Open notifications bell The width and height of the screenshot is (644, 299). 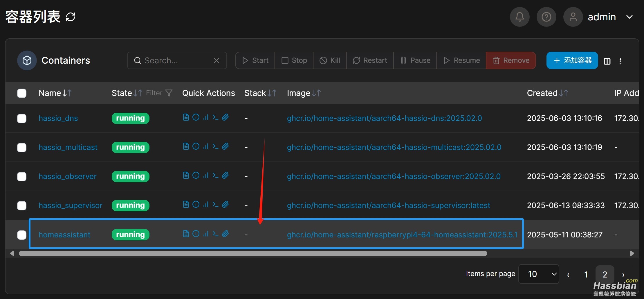click(x=519, y=17)
